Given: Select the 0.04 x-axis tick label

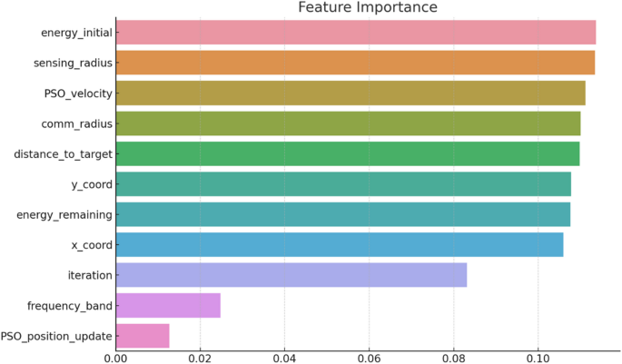Looking at the screenshot, I should pos(285,356).
